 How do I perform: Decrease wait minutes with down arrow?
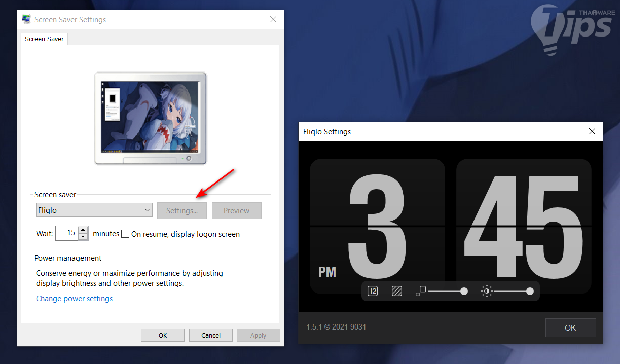coord(83,237)
